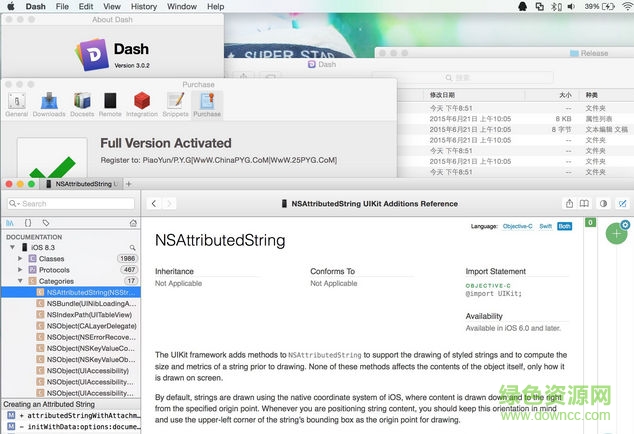Expand the Classes group
Screen dimensions: 634x434
coord(20,258)
